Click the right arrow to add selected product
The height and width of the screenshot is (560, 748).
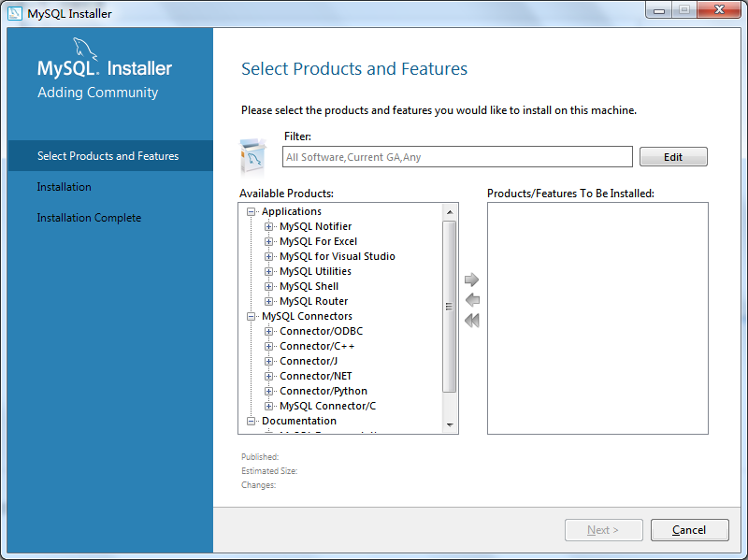tap(471, 279)
